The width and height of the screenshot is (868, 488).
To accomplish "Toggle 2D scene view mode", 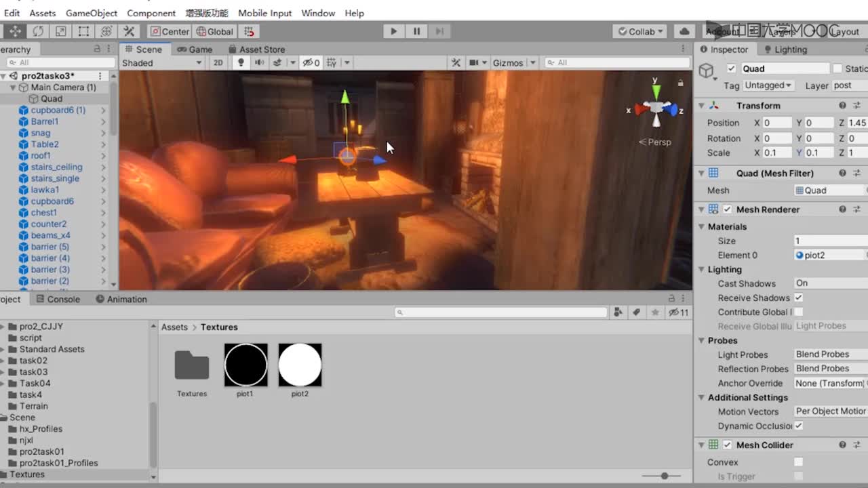I will pos(218,62).
